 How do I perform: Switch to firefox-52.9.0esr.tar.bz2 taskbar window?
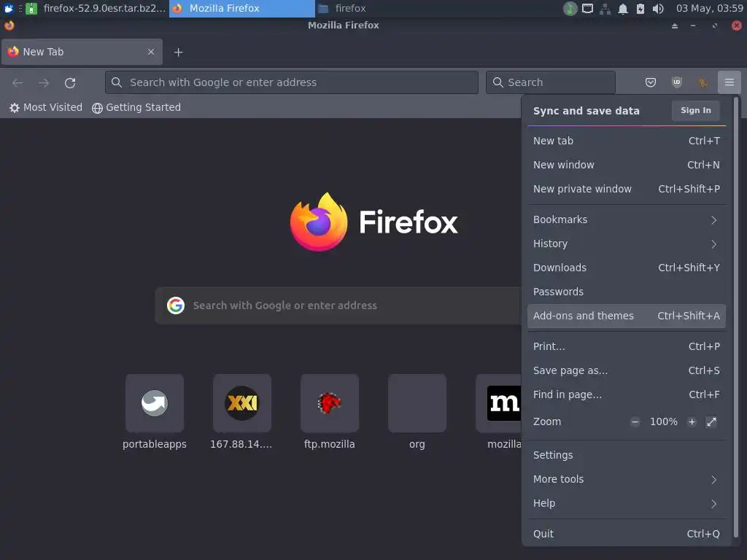96,9
